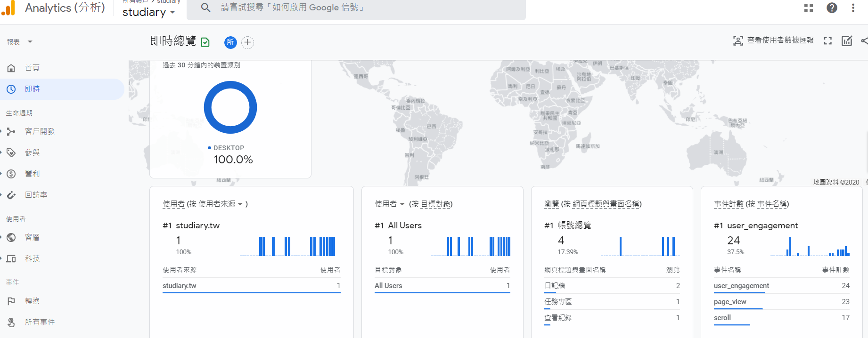The image size is (868, 338).
Task: Click the dollar icon beside 營利
Action: [11, 174]
